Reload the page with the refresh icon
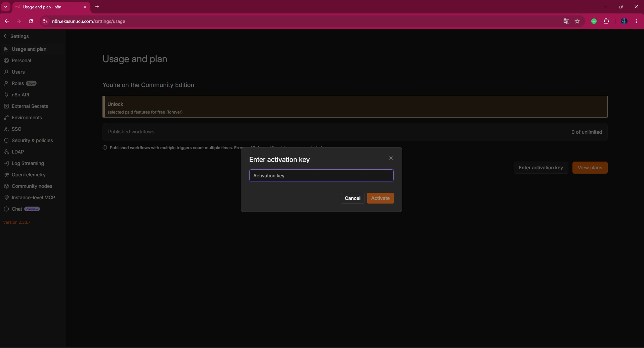644x348 pixels. (31, 21)
